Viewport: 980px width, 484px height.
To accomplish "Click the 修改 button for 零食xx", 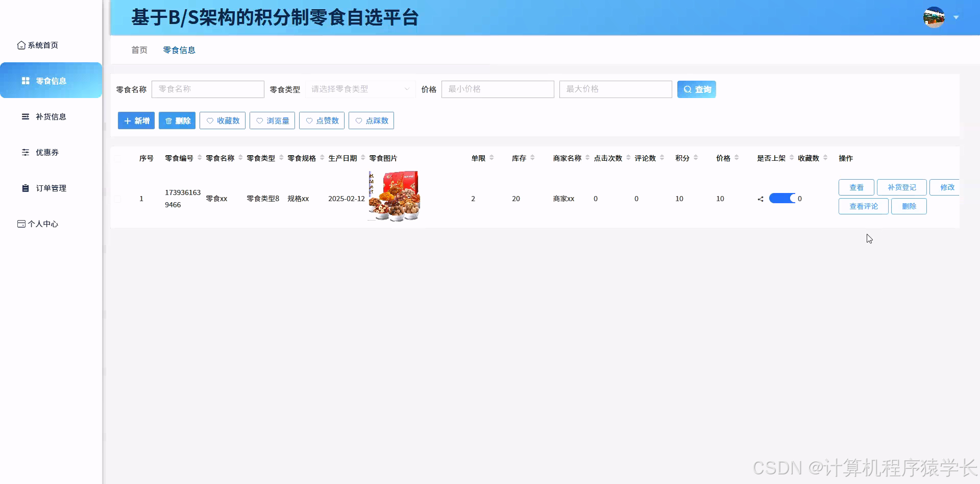I will click(x=945, y=187).
